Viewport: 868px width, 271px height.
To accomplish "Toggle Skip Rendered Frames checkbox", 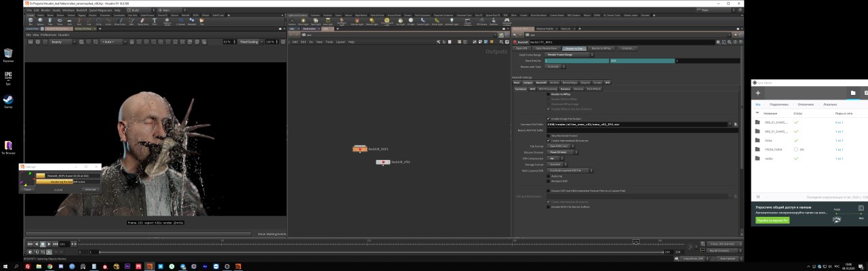I will pyautogui.click(x=549, y=135).
